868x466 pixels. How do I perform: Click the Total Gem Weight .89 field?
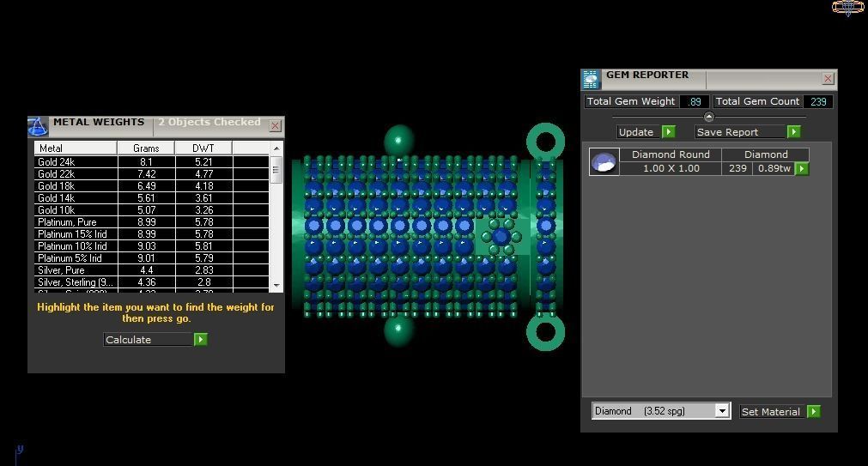point(695,101)
